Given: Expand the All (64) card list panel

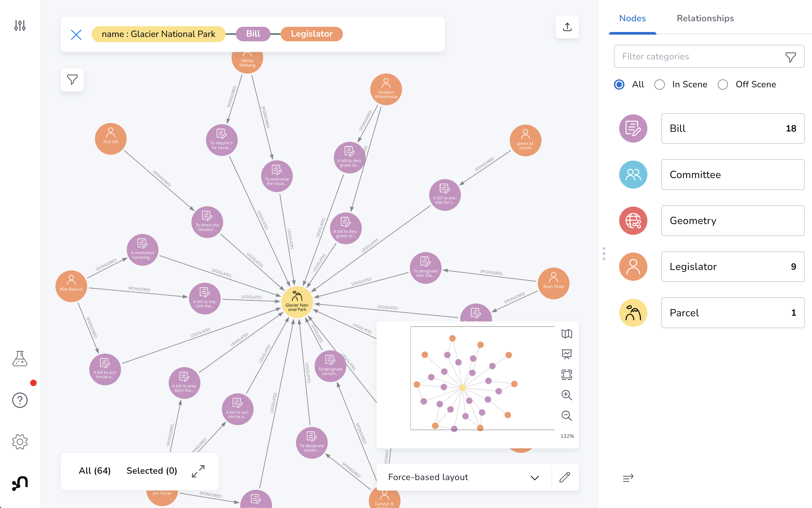Looking at the screenshot, I should click(198, 471).
